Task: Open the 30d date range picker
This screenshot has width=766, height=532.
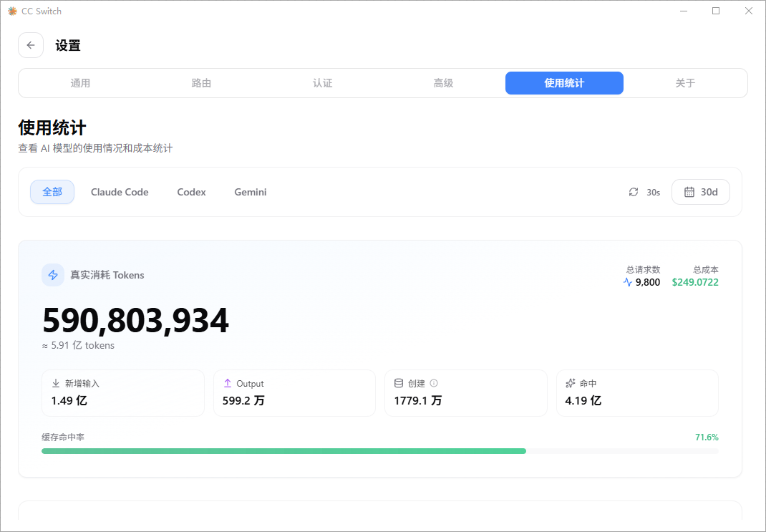Action: (x=701, y=192)
